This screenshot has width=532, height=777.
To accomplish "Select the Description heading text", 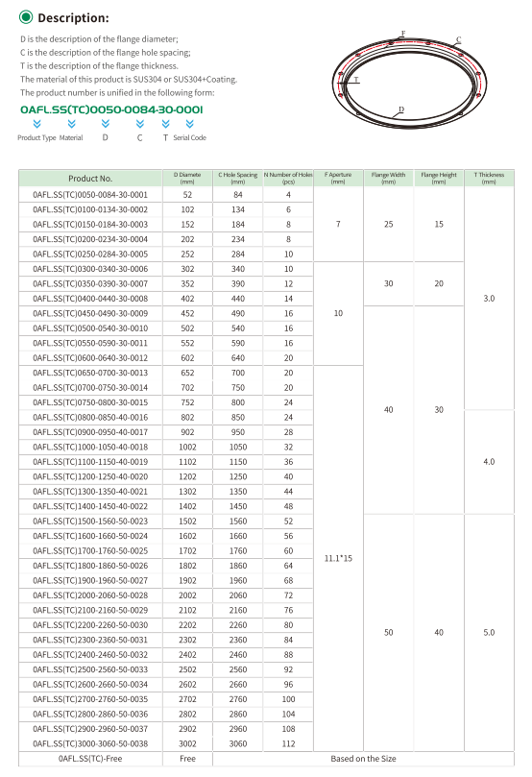I will 73,18.
